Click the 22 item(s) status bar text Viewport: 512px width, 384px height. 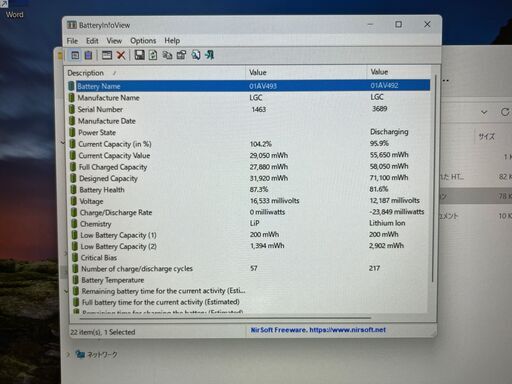pos(103,332)
